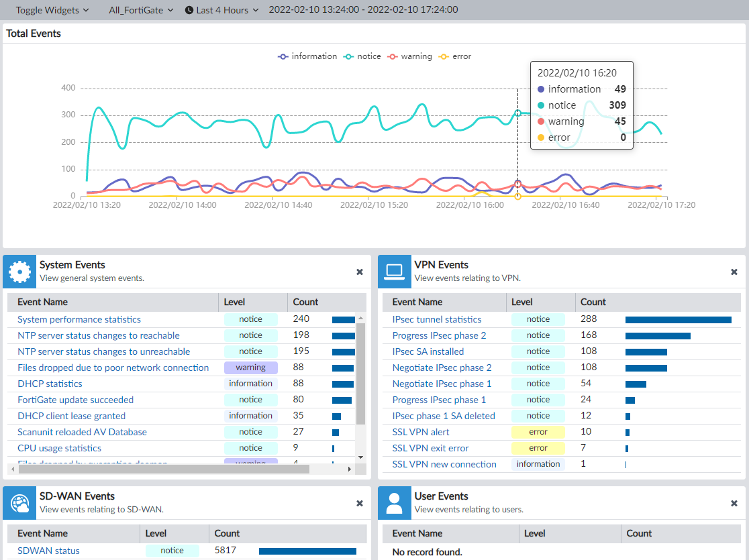Close the System Events widget
Image resolution: width=749 pixels, height=560 pixels.
click(x=360, y=272)
